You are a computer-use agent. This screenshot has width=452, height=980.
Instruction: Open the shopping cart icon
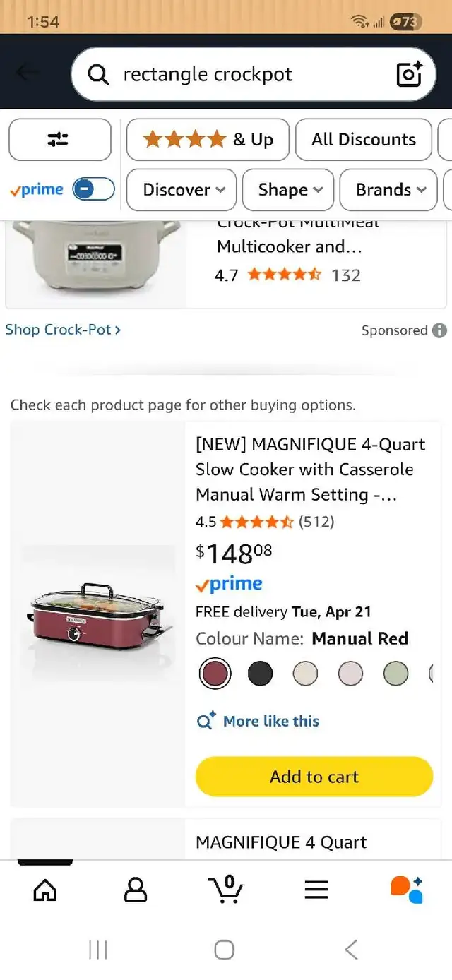225,890
